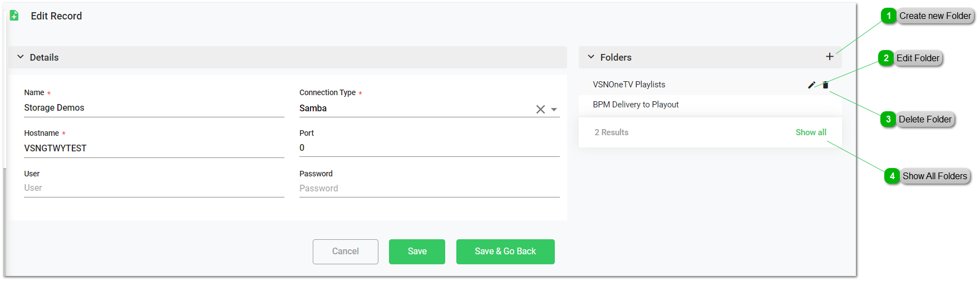Show all folders link
Image resolution: width=980 pixels, height=281 pixels.
pyautogui.click(x=810, y=132)
